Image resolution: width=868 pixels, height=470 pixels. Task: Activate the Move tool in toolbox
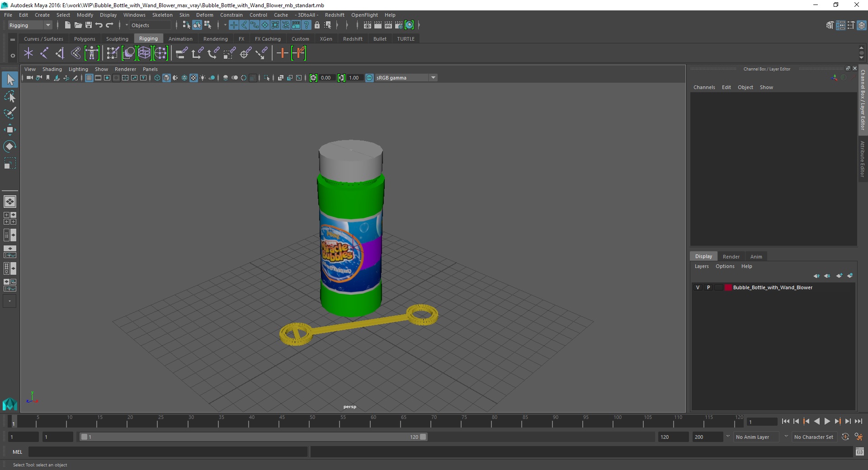[10, 130]
